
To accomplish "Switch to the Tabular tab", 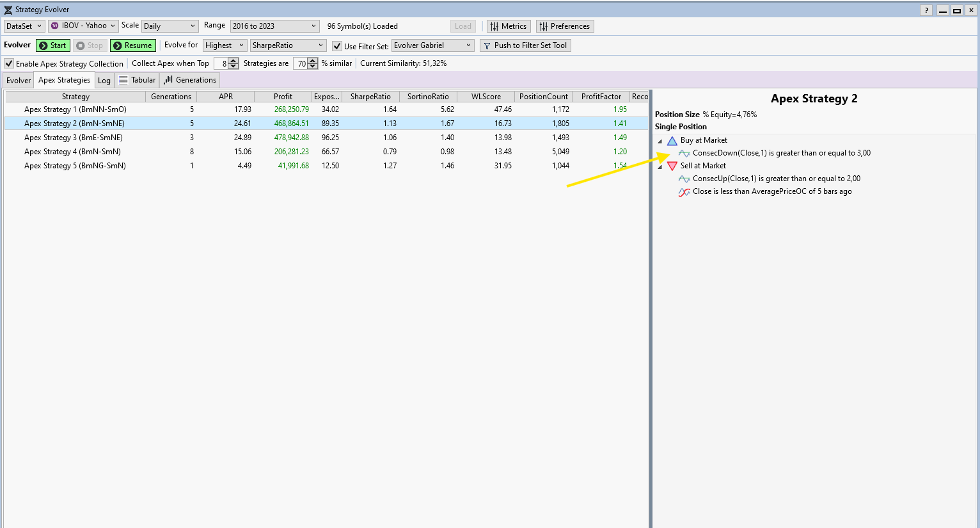I will point(137,80).
